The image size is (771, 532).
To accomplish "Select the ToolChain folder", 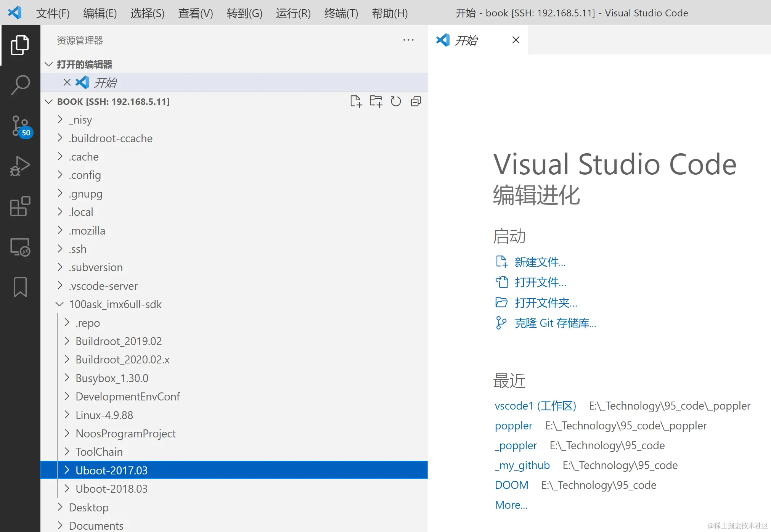I will [x=234, y=452].
